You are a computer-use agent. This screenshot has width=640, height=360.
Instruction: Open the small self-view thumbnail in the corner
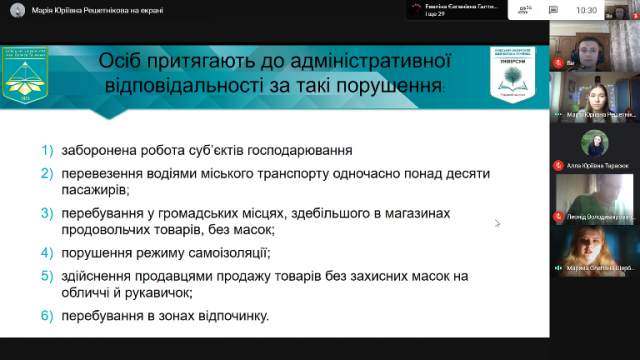tap(622, 10)
